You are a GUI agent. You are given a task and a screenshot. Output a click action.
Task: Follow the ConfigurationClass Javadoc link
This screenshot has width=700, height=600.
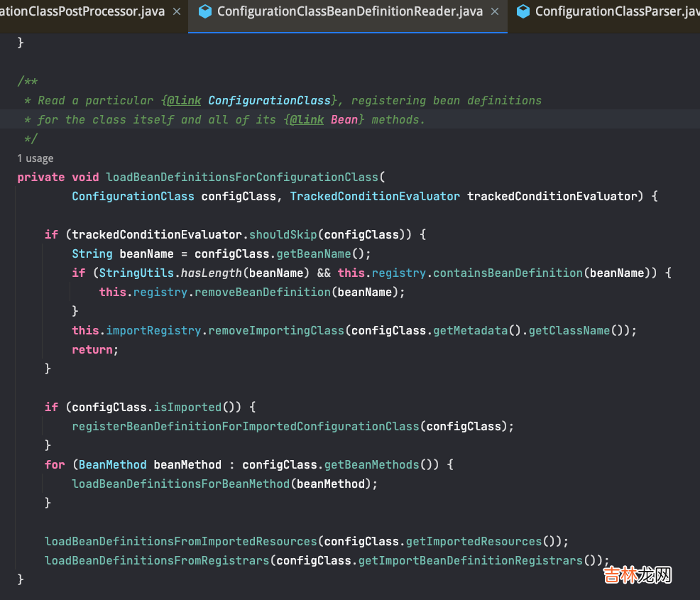(269, 100)
